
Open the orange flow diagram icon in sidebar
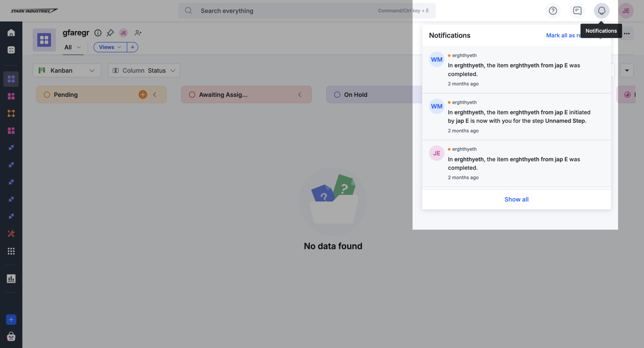pos(11,114)
